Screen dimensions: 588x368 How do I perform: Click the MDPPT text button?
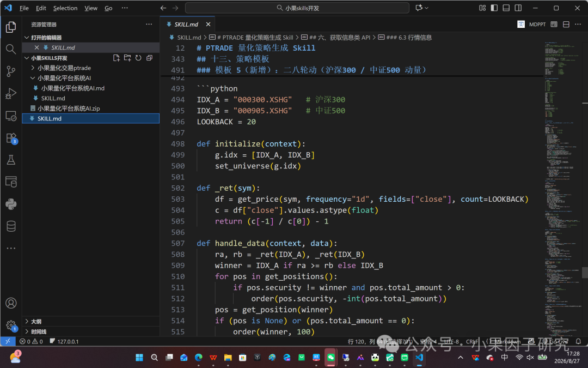tap(537, 24)
